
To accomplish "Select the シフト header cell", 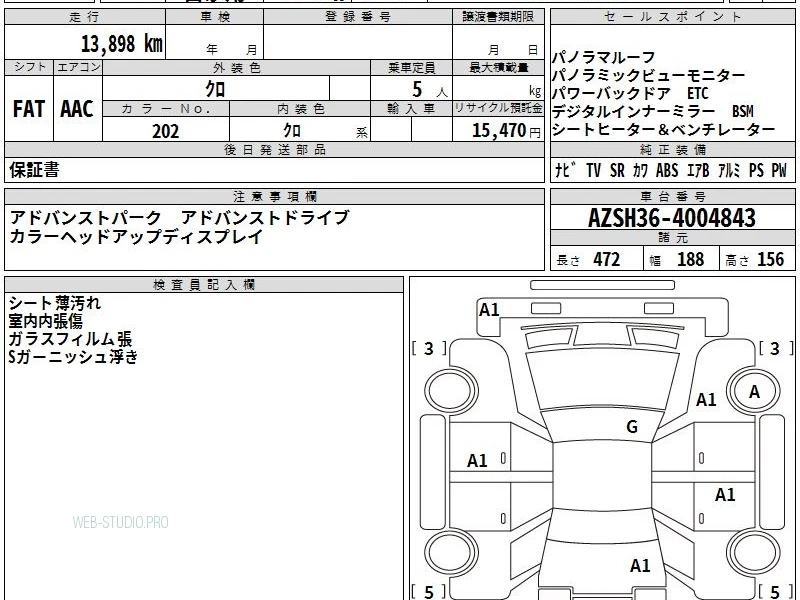I will tap(29, 67).
